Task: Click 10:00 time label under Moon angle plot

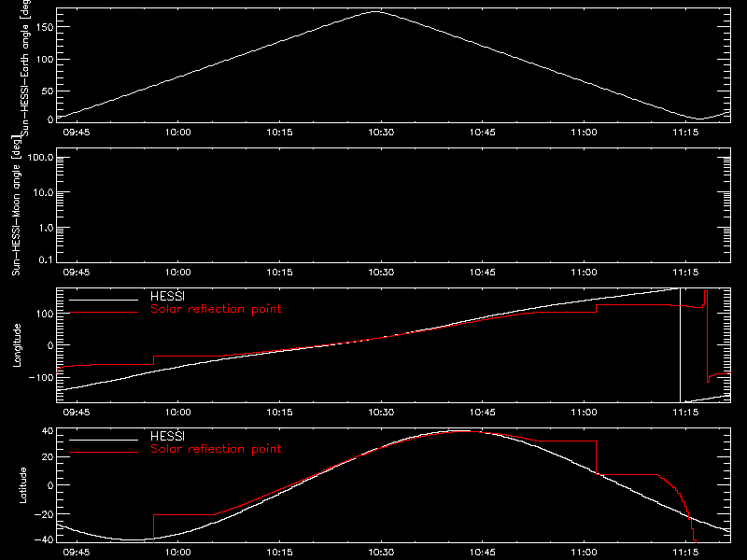Action: (177, 273)
